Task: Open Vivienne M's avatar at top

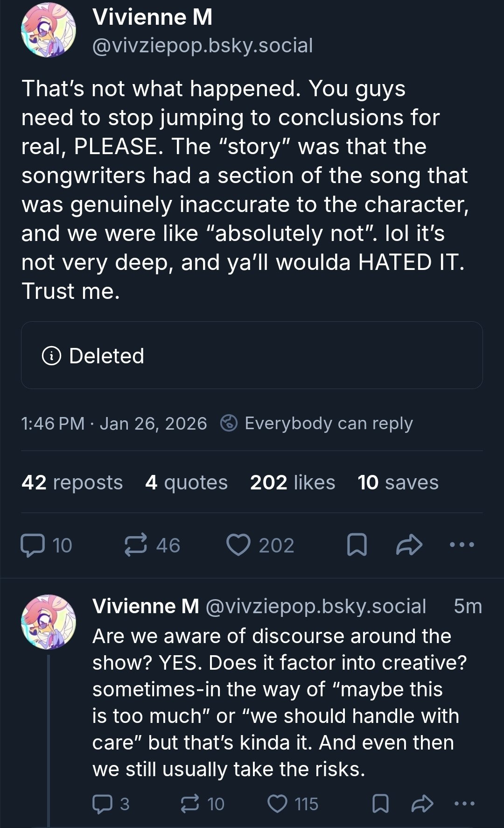Action: click(x=49, y=30)
